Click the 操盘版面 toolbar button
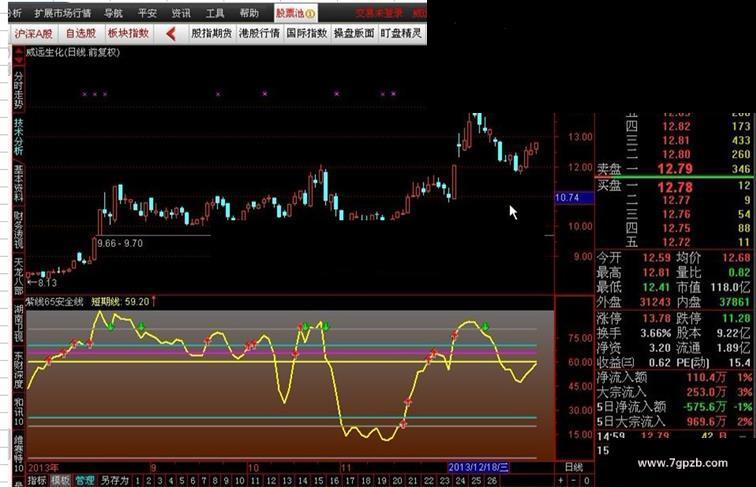 354,33
